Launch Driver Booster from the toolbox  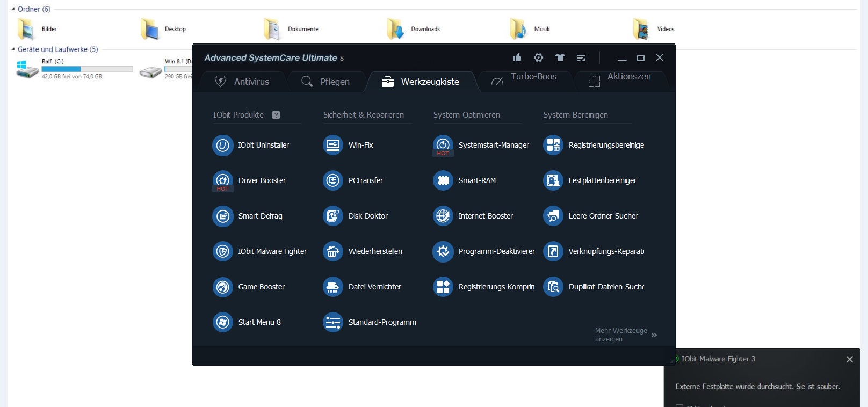point(249,180)
